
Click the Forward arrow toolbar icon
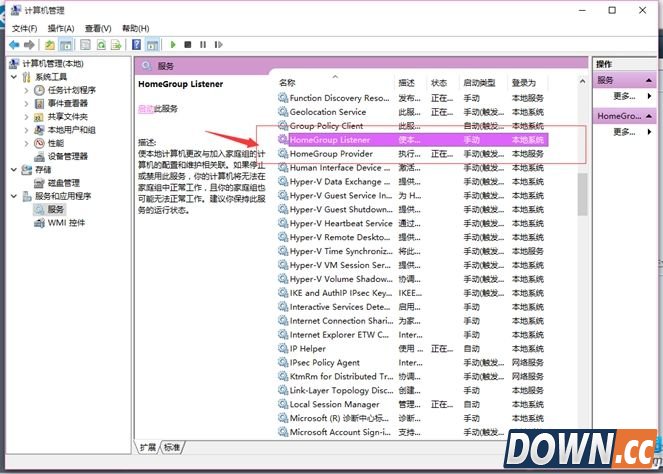point(29,44)
